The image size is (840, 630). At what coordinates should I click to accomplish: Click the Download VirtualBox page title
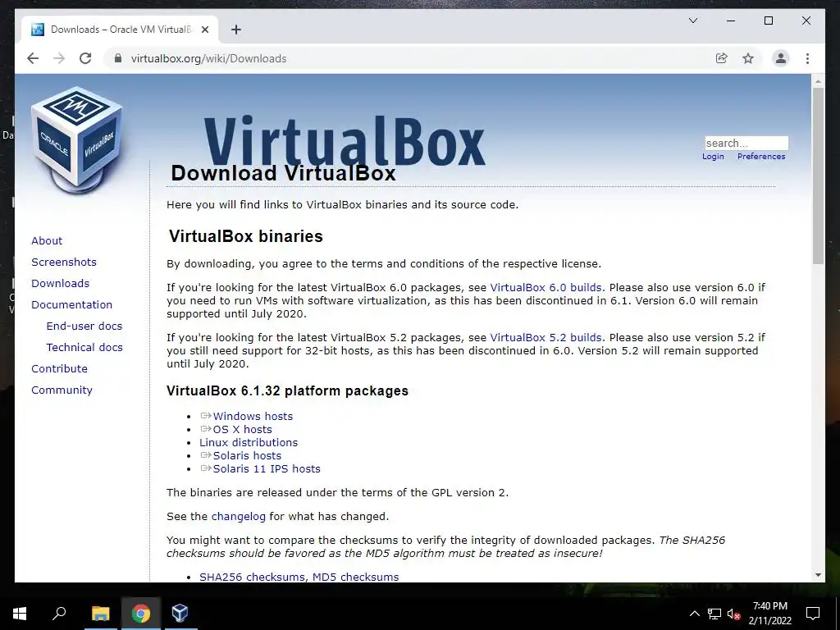click(283, 173)
